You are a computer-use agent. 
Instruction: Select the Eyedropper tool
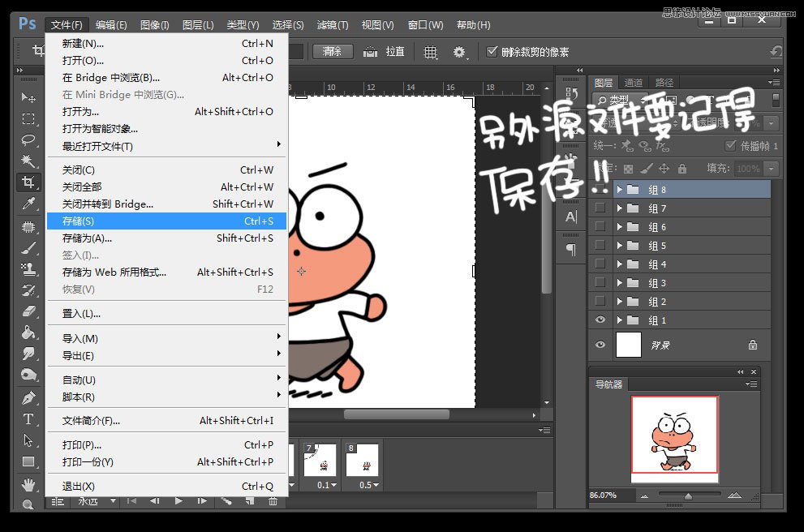coord(28,204)
